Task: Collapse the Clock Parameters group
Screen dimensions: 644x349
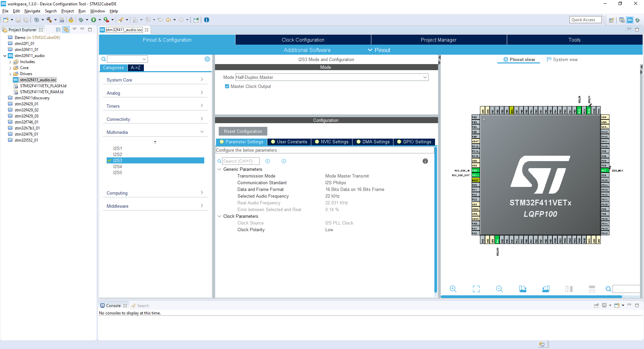Action: click(219, 216)
